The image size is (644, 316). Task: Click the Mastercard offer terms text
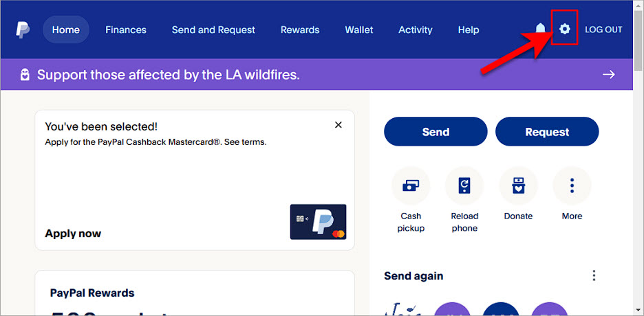155,143
